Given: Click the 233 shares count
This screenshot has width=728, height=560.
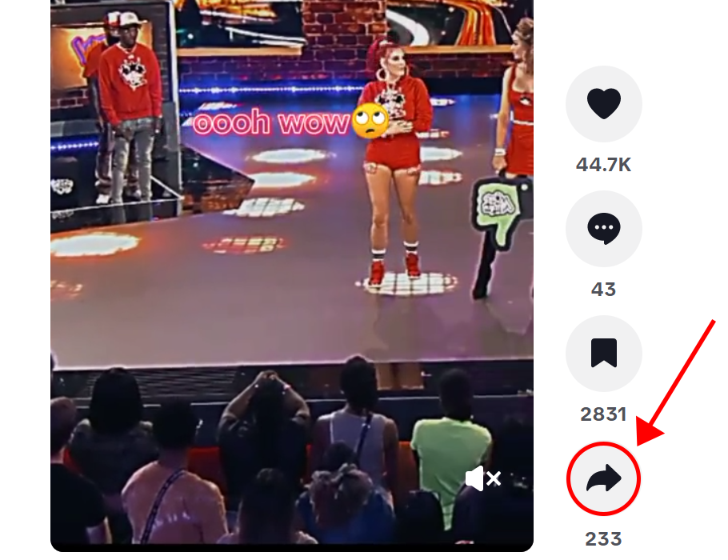Looking at the screenshot, I should tap(603, 539).
